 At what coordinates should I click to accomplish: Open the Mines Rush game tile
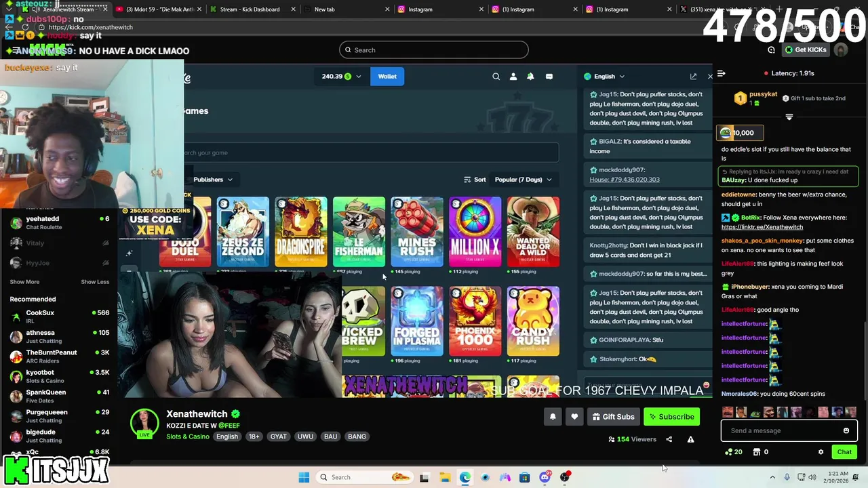(x=417, y=232)
